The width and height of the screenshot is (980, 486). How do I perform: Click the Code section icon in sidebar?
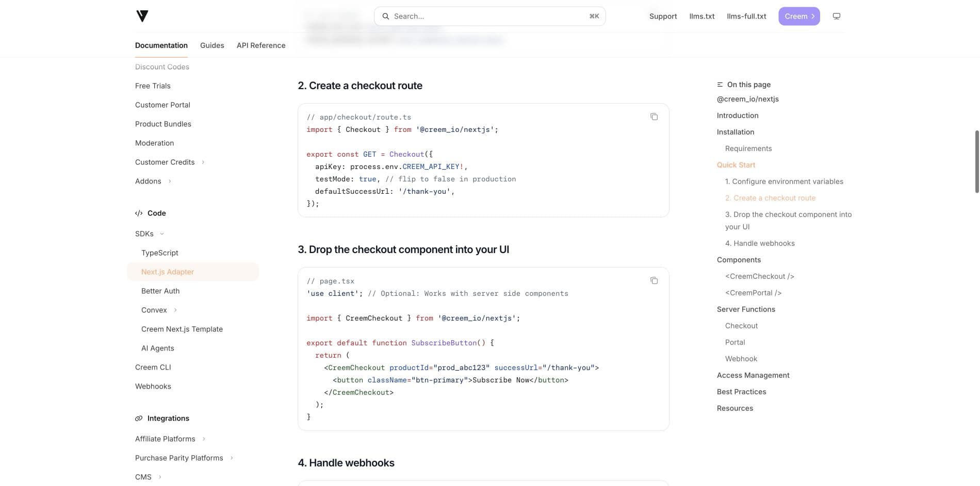point(139,213)
